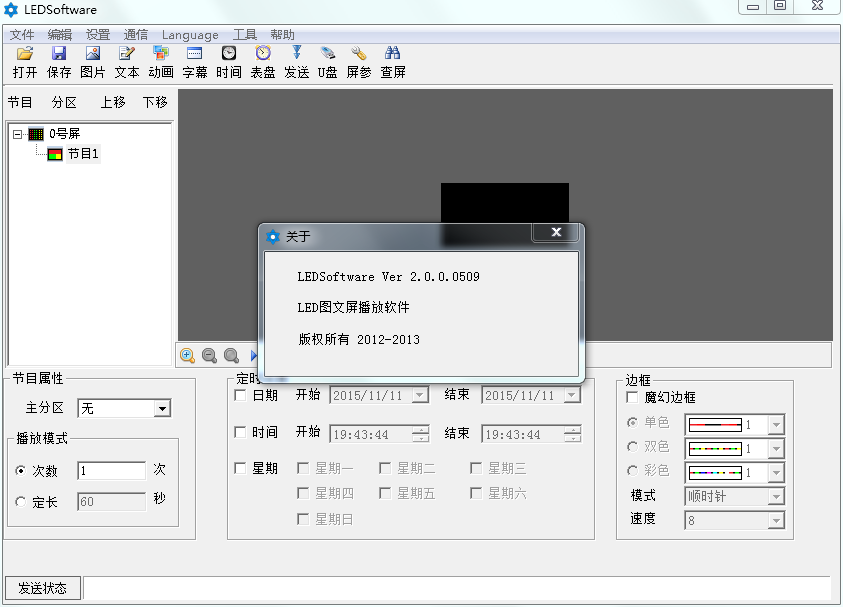Viewport: 843px width, 607px height.
Task: Click the 分区 button above the tree
Action: pyautogui.click(x=64, y=102)
